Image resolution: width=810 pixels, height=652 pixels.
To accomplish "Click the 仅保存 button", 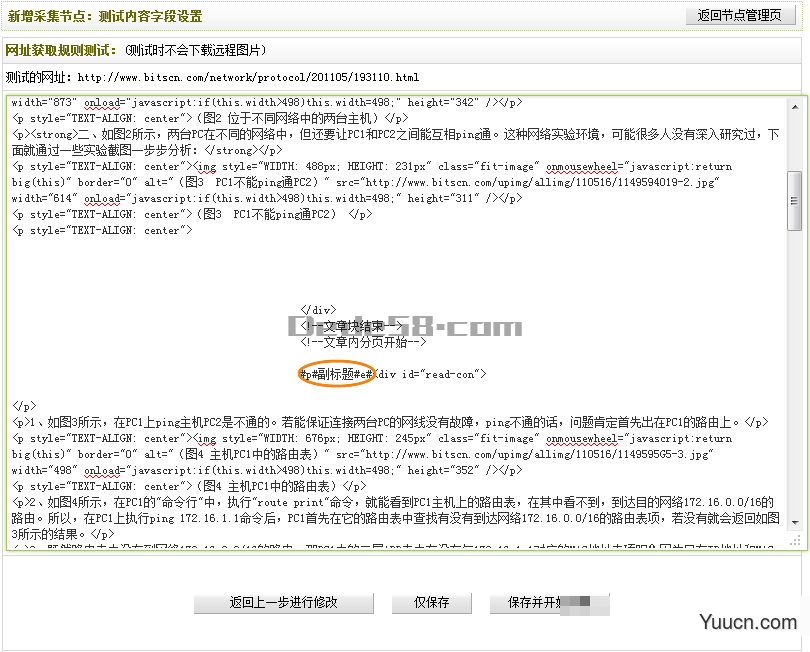I will pyautogui.click(x=432, y=603).
